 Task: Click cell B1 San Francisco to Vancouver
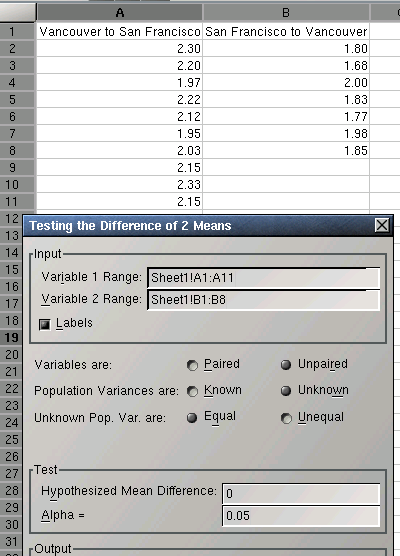click(x=286, y=31)
